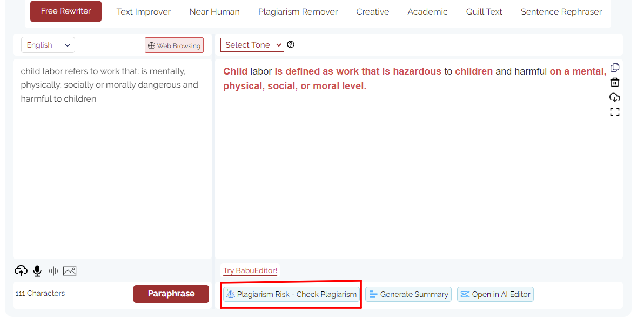Image resolution: width=644 pixels, height=318 pixels.
Task: Switch to Academic mode
Action: click(x=427, y=12)
